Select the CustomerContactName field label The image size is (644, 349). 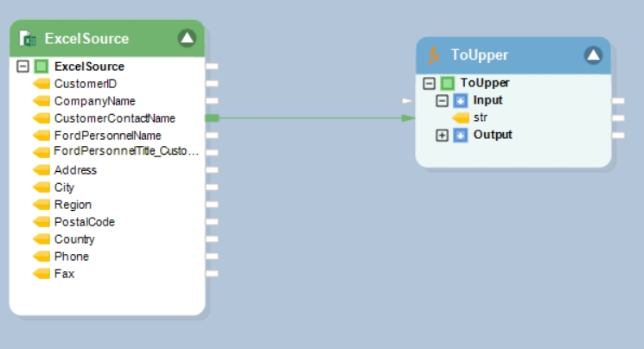(115, 118)
